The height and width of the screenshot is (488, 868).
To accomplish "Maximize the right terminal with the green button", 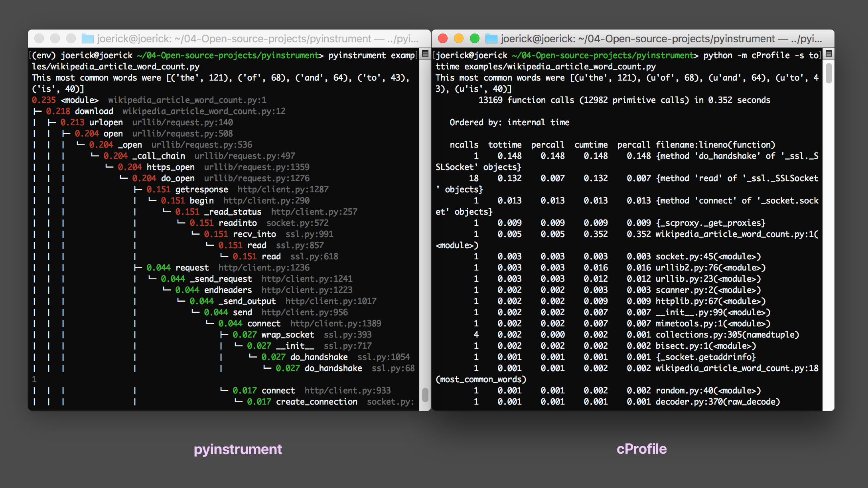I will (x=475, y=38).
